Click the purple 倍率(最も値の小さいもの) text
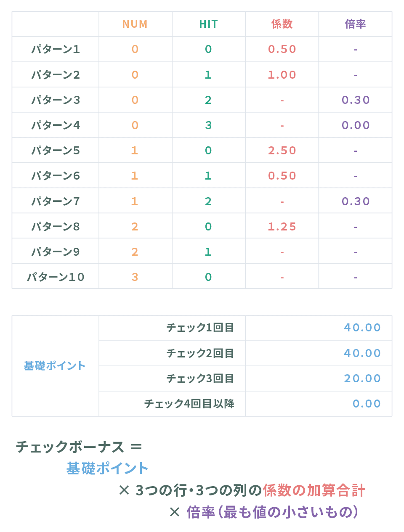The height and width of the screenshot is (532, 404). pos(273,512)
